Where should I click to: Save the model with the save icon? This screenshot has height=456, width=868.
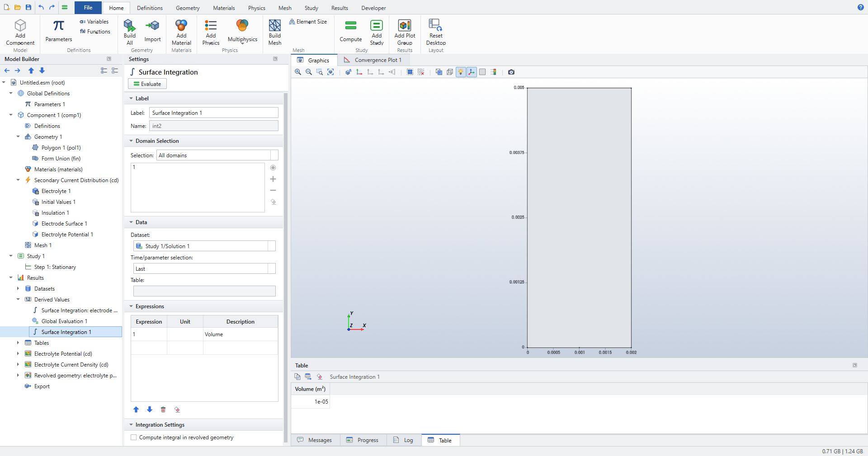point(28,7)
